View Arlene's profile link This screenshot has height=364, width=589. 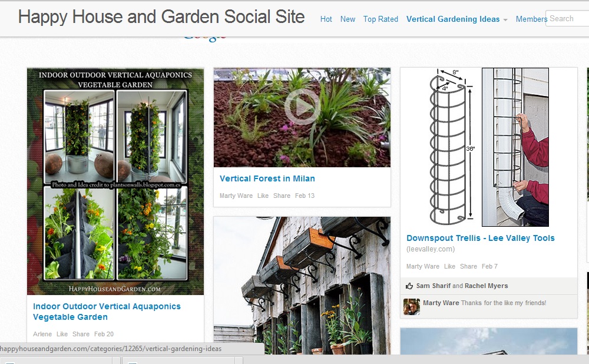(x=42, y=334)
